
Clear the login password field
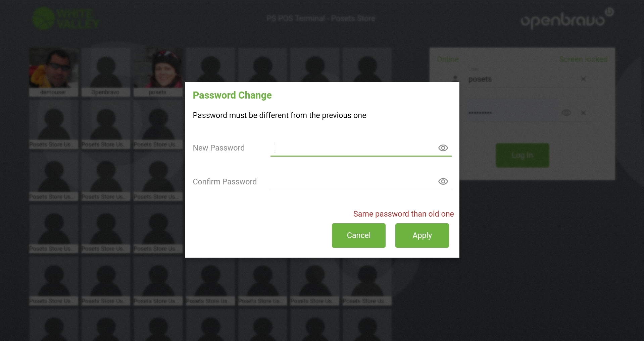coord(583,113)
